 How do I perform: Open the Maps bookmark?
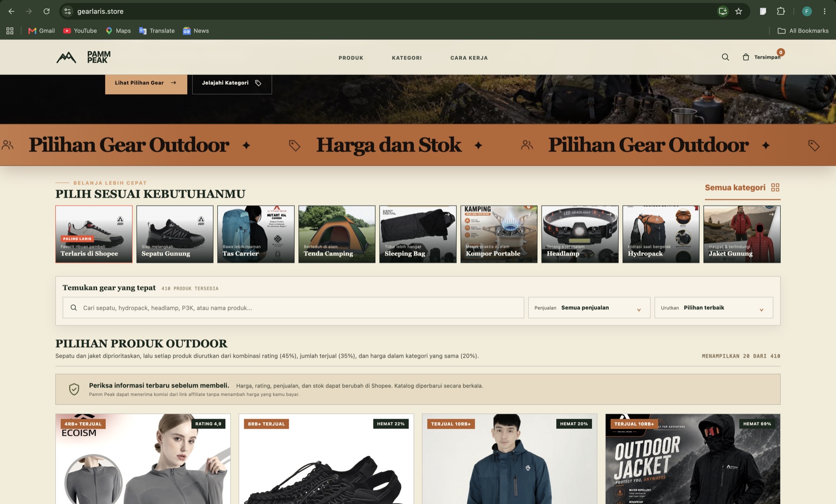coord(118,31)
